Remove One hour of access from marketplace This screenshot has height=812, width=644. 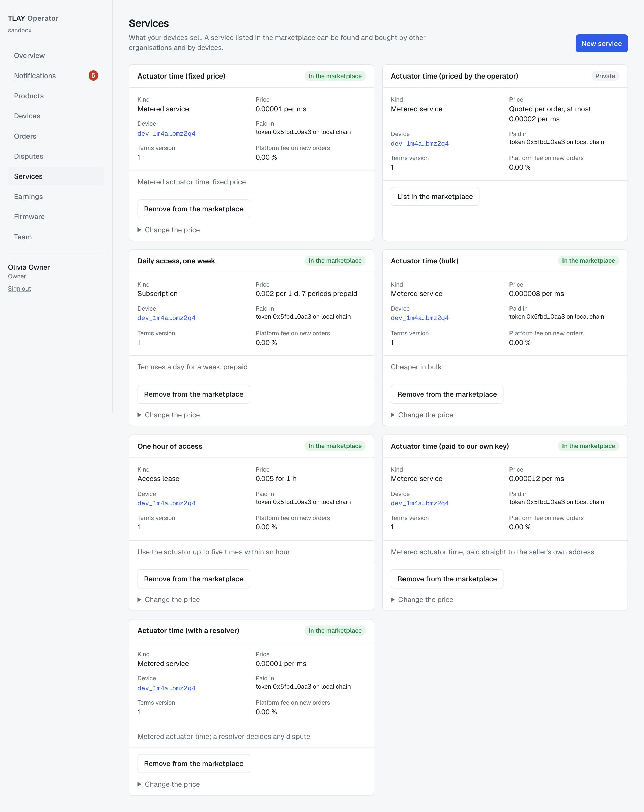pos(194,579)
